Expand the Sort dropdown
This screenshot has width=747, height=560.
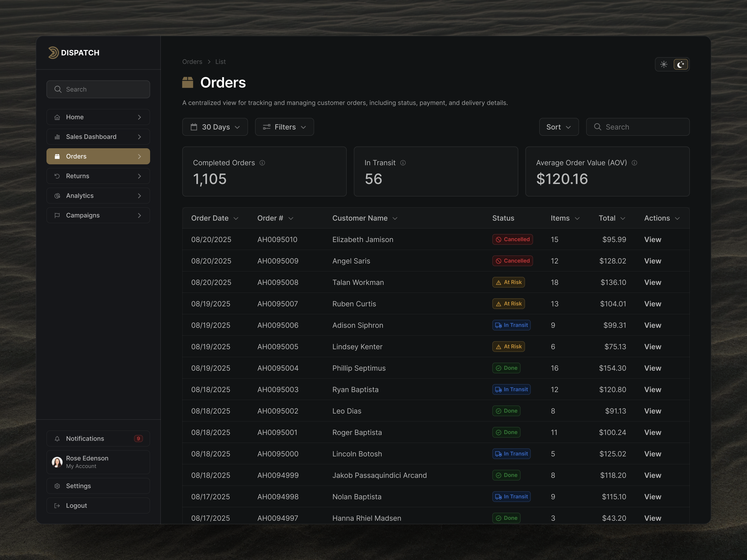click(x=558, y=127)
